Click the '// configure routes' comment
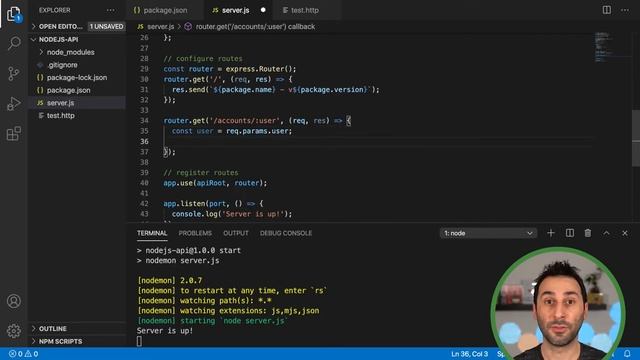640x360 pixels. click(203, 59)
